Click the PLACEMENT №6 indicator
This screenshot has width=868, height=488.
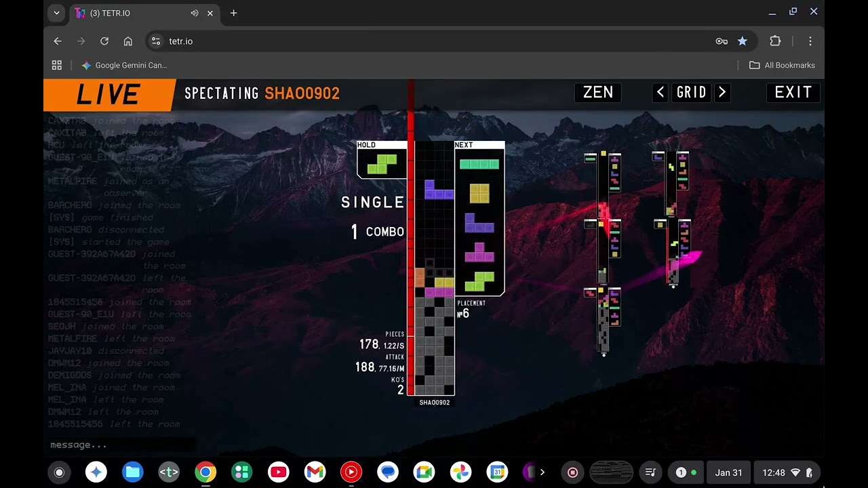point(471,309)
